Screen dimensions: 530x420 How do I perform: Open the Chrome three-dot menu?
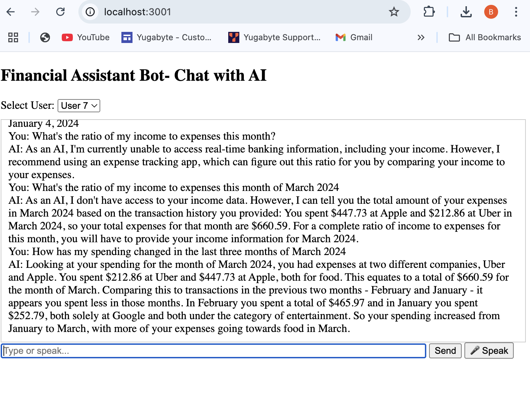[516, 12]
